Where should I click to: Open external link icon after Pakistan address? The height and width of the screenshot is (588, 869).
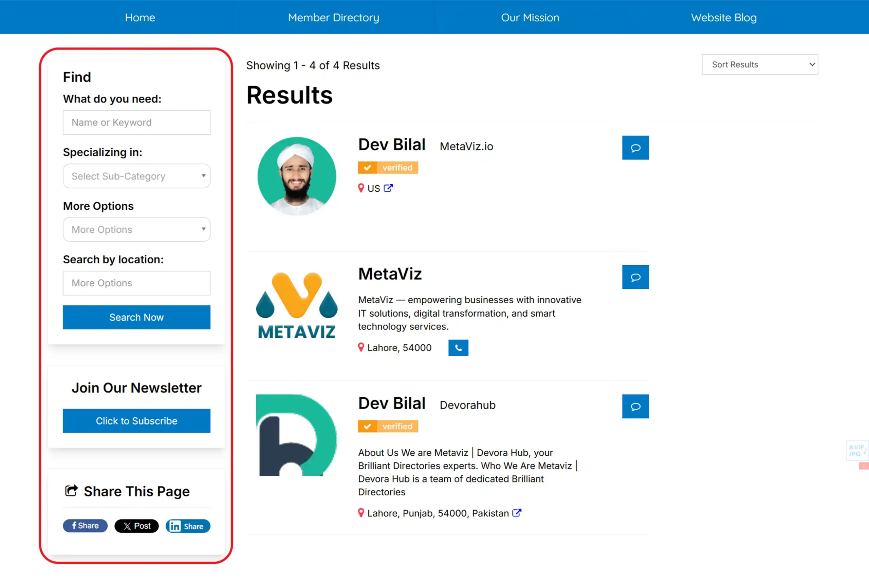[x=516, y=513]
